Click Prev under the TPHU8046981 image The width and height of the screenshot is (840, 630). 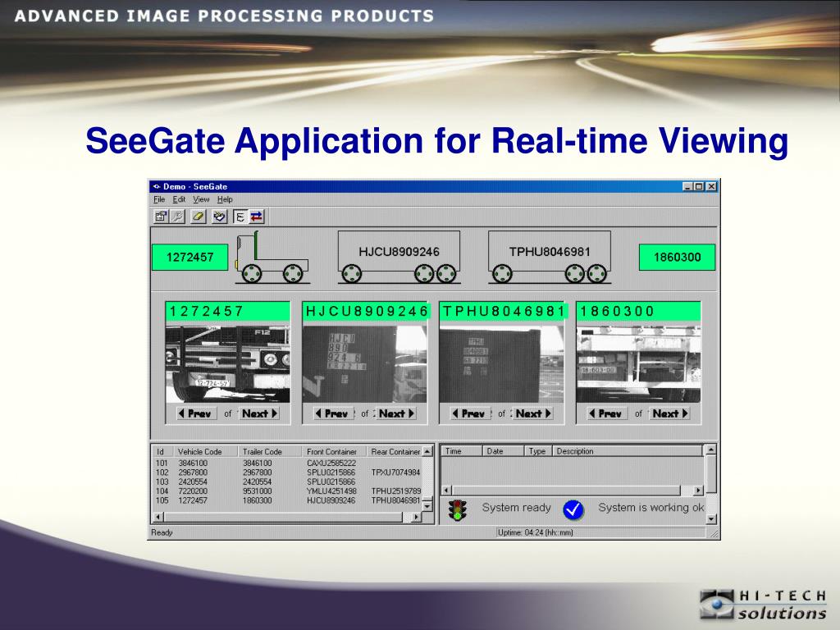coord(470,413)
